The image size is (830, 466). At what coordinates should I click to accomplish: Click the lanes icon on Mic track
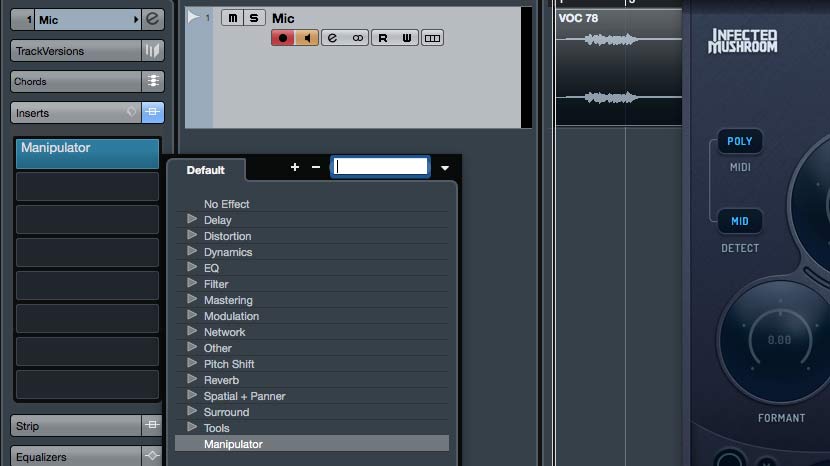pyautogui.click(x=432, y=38)
